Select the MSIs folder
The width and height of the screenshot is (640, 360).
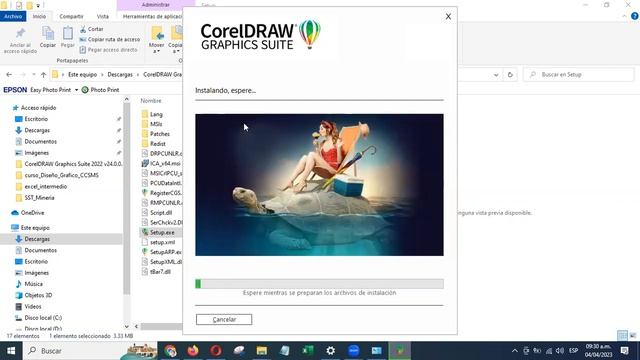coord(156,124)
